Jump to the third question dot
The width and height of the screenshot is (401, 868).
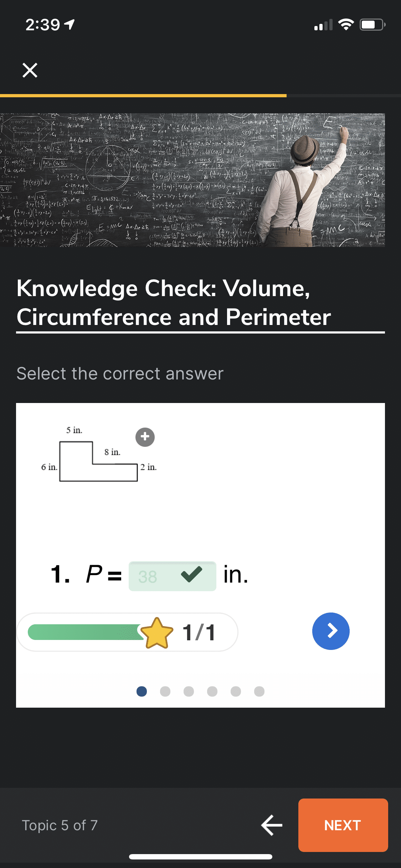[x=189, y=691]
